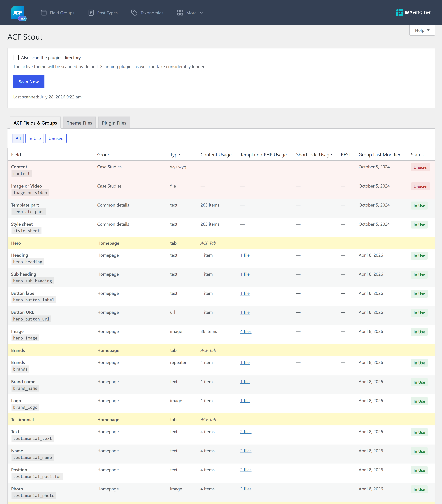Click the WP Engine logo
This screenshot has height=504, width=442.
click(413, 13)
